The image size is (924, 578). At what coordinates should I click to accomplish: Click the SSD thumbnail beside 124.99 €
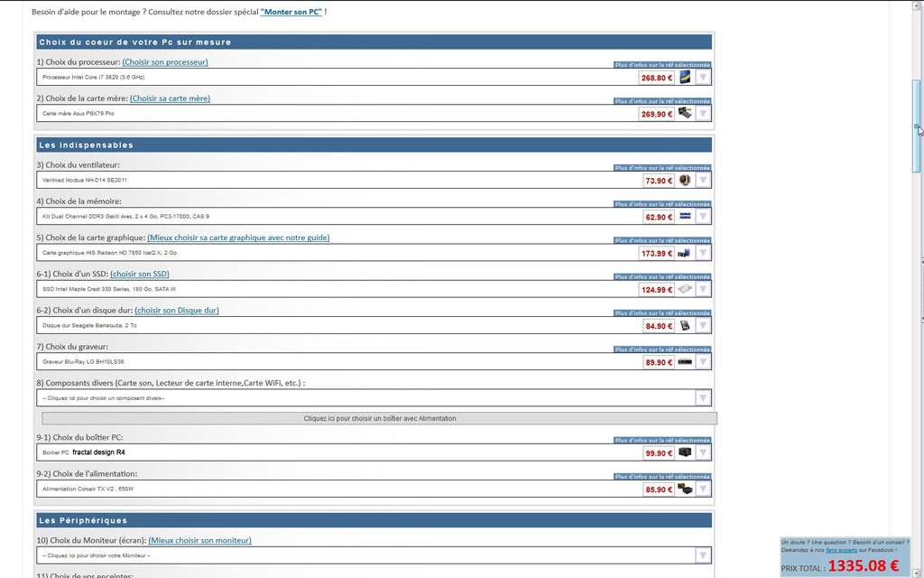click(685, 289)
